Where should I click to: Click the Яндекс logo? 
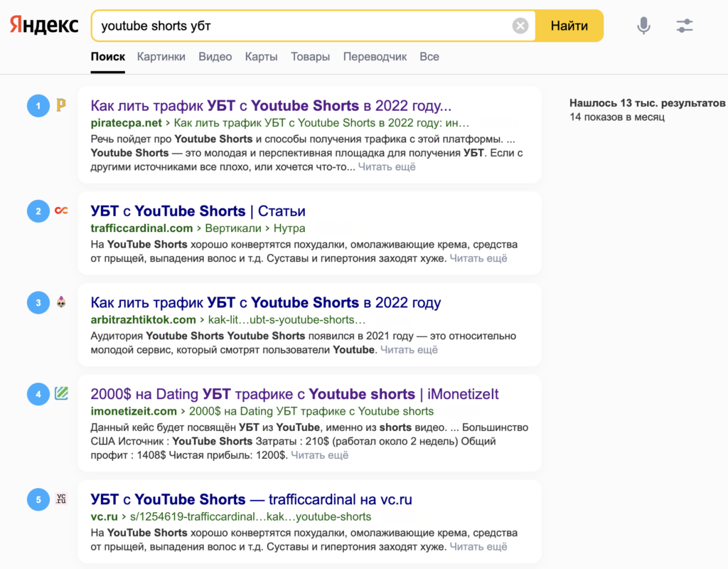[44, 26]
